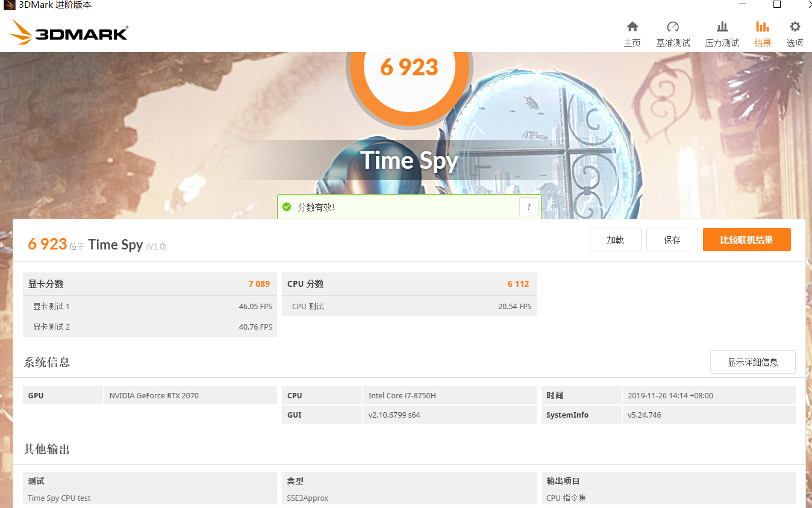Click the 其他输出 section heading
This screenshot has height=508, width=812.
pyautogui.click(x=47, y=449)
